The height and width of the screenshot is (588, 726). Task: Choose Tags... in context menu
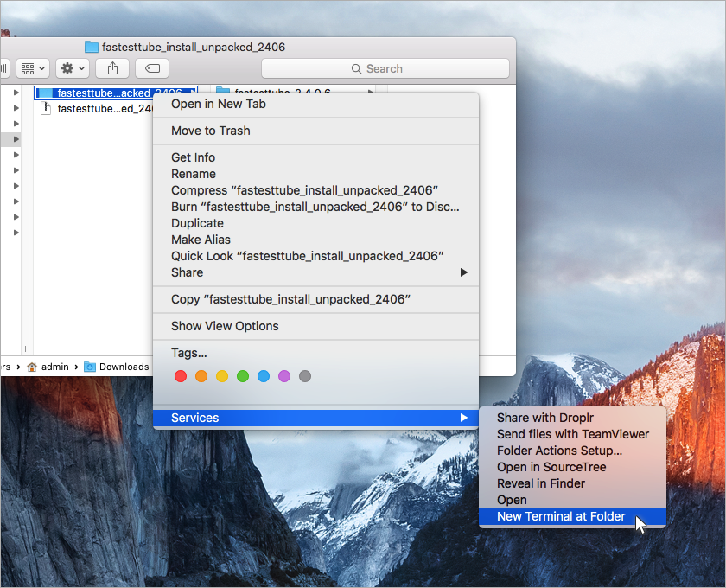point(315,353)
